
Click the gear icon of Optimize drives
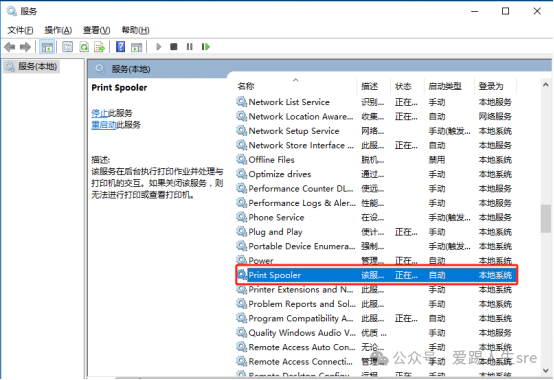coord(241,174)
